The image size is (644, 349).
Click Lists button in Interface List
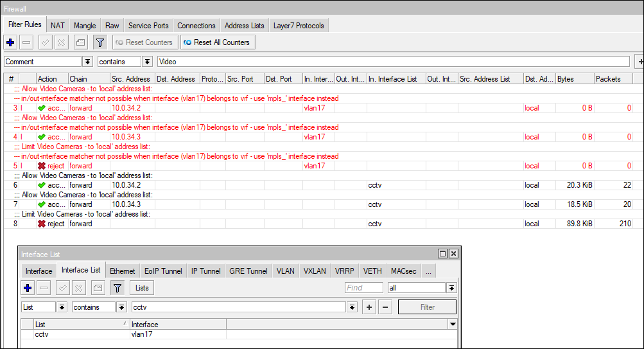[142, 288]
